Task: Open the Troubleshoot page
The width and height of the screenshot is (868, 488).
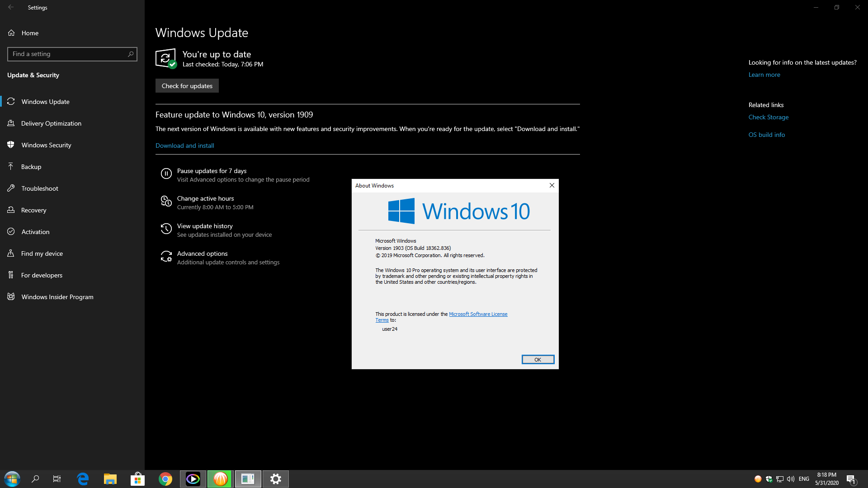Action: [72, 188]
